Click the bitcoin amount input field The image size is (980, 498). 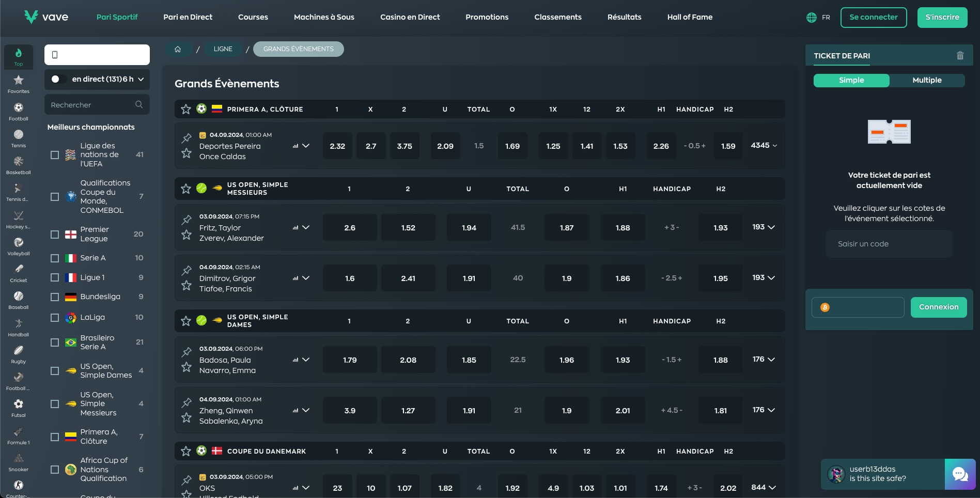858,307
